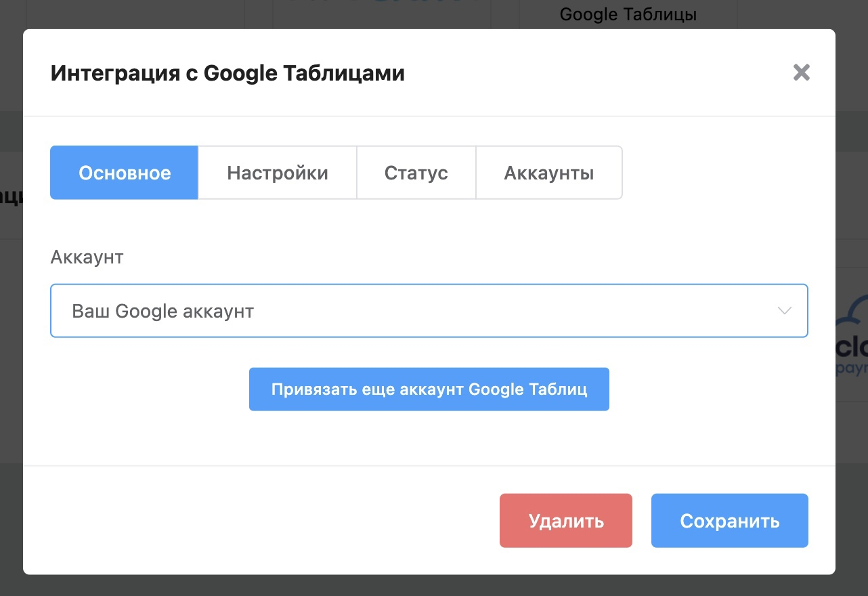This screenshot has width=868, height=596.
Task: Open the Настройки tab
Action: [277, 173]
